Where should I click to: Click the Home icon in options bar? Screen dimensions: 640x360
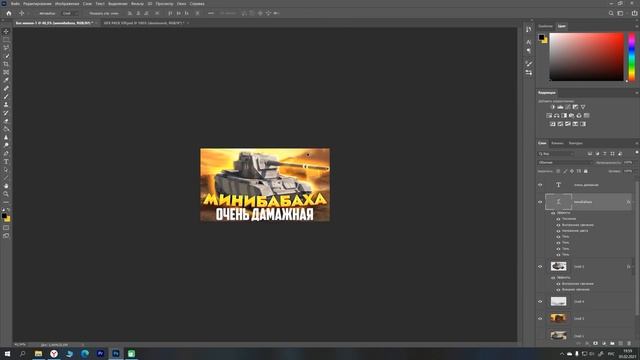pyautogui.click(x=9, y=13)
